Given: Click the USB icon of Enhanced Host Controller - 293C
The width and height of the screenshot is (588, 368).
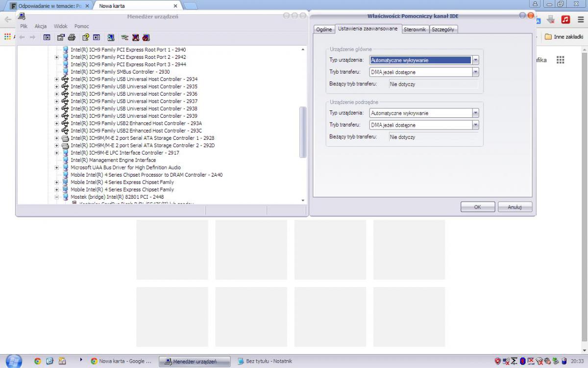Looking at the screenshot, I should click(x=65, y=131).
